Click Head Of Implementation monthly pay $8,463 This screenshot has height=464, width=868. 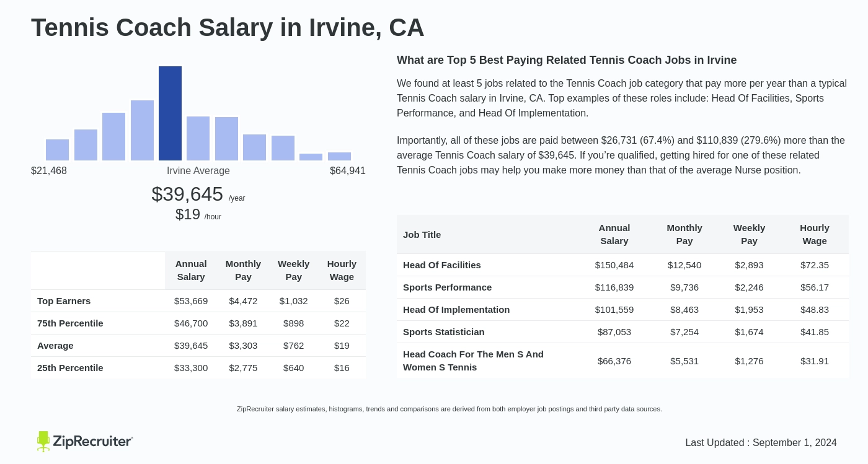684,310
